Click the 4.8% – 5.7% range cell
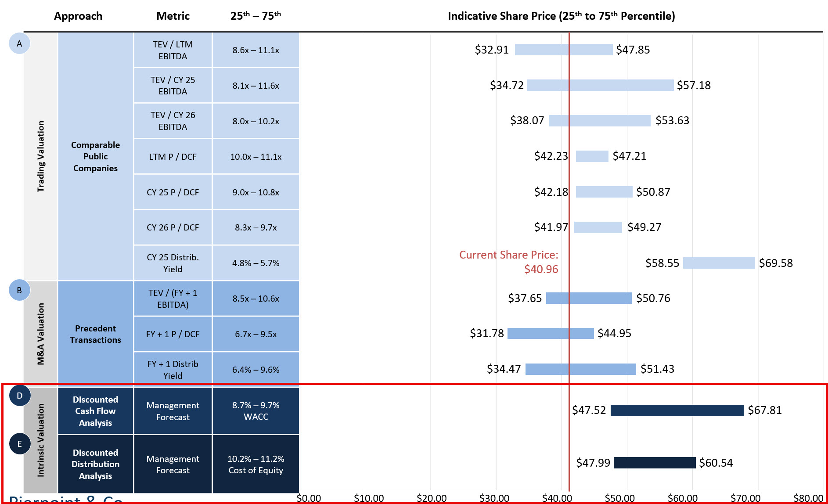This screenshot has width=828, height=504. point(256,263)
